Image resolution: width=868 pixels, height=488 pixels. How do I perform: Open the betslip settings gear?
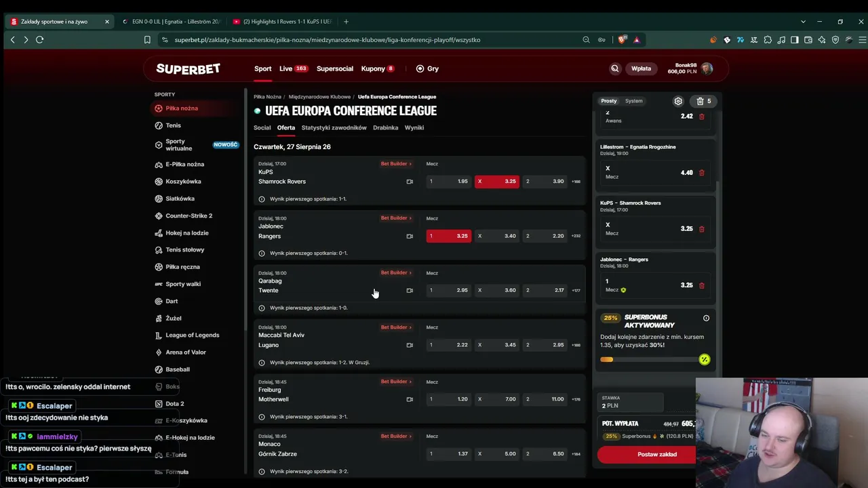point(678,101)
